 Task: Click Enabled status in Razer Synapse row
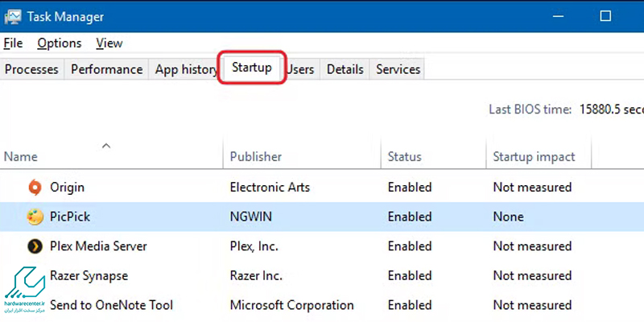tap(410, 275)
